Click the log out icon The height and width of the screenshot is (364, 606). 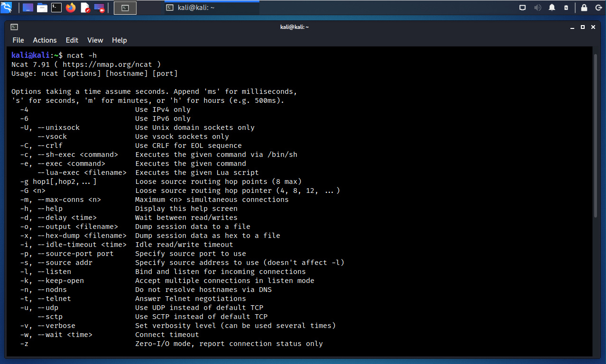point(598,8)
